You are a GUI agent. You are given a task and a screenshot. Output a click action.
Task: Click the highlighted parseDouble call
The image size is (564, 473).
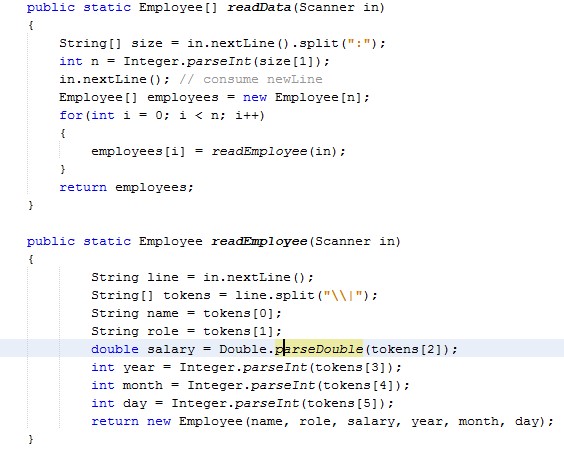click(319, 349)
